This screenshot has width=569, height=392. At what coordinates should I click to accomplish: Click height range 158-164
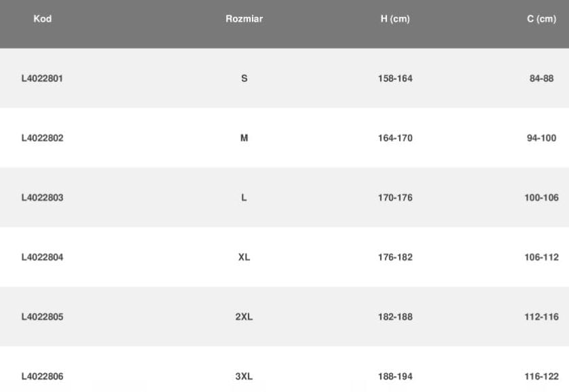pyautogui.click(x=395, y=79)
